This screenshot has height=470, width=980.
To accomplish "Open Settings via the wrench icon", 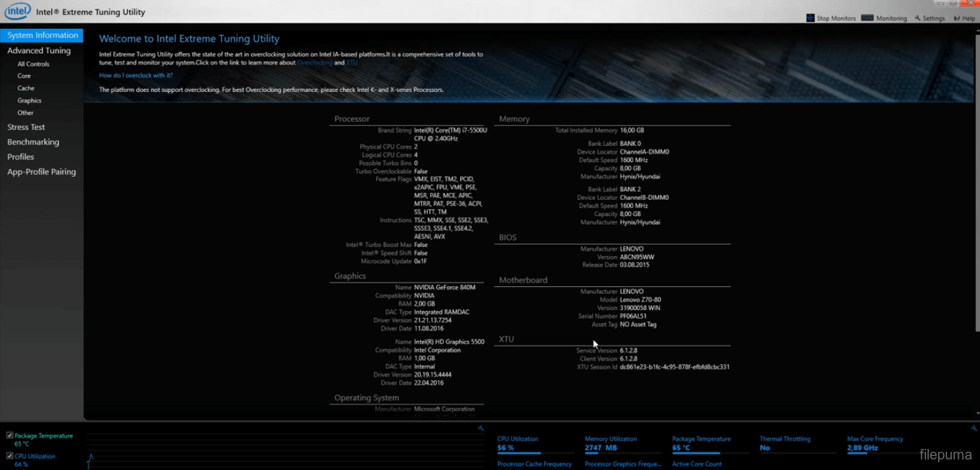I will click(x=918, y=18).
